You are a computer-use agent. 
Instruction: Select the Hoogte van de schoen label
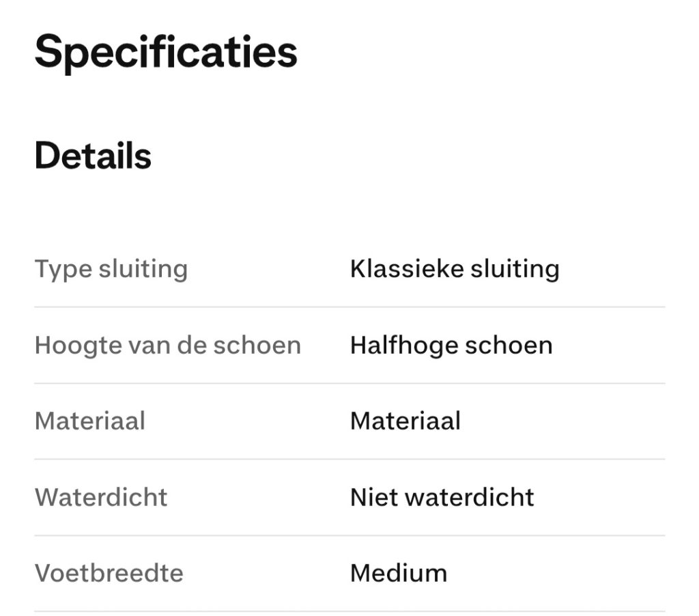point(167,345)
